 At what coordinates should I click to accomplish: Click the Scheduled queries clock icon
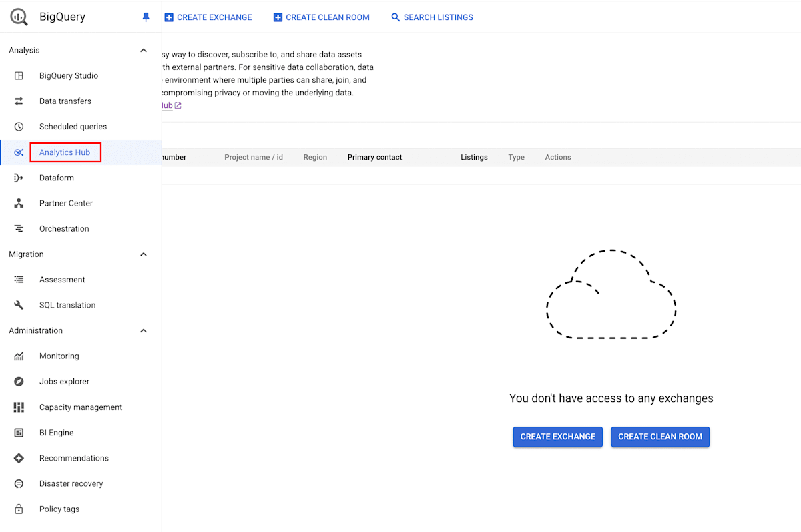click(x=19, y=127)
